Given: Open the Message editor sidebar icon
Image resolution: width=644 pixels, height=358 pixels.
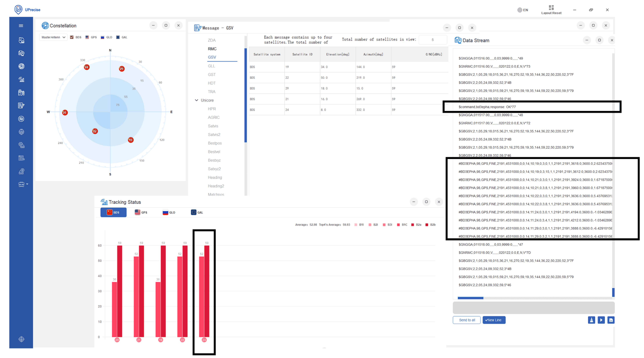Looking at the screenshot, I should pos(21,106).
